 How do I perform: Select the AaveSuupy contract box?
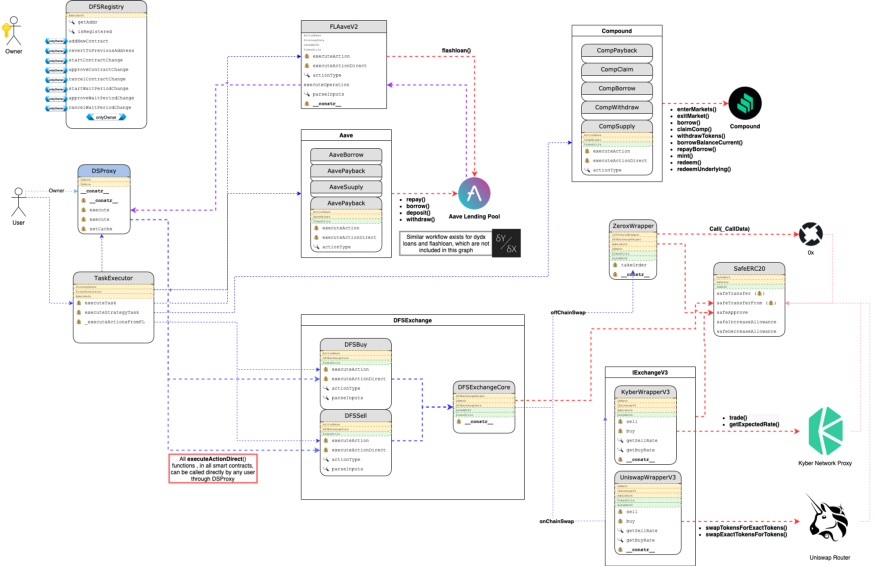346,187
